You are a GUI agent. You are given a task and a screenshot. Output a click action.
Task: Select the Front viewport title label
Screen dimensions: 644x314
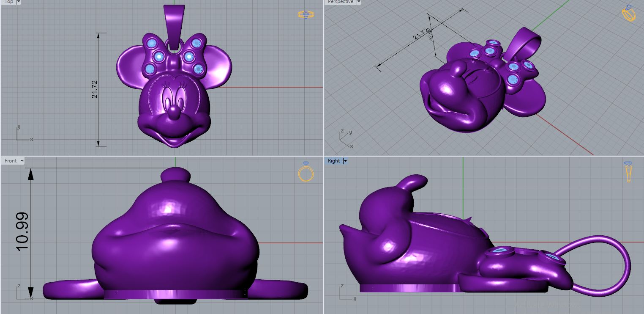tap(11, 161)
